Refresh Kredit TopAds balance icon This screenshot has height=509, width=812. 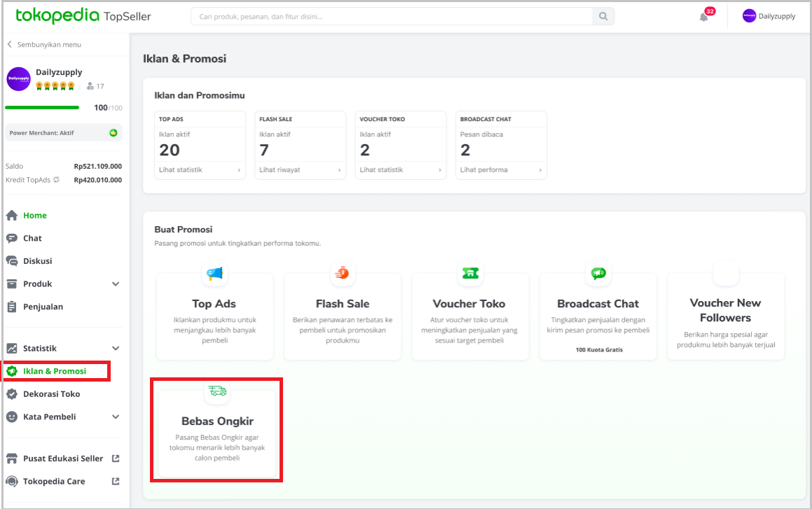57,180
